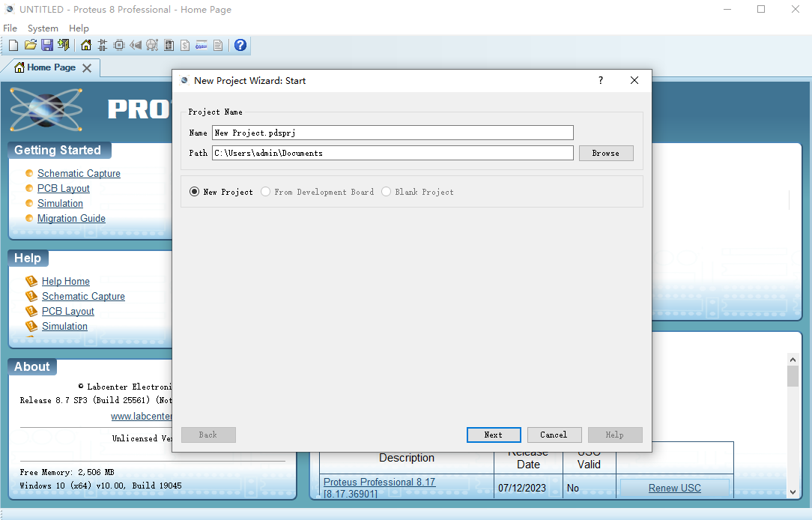Viewport: 812px width, 520px height.
Task: Click the scroll down arrow in news panel
Action: [793, 492]
